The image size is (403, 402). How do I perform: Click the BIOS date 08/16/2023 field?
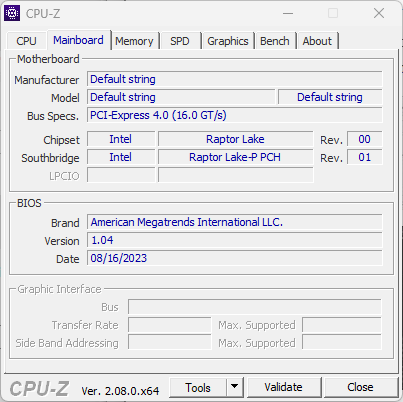[235, 258]
